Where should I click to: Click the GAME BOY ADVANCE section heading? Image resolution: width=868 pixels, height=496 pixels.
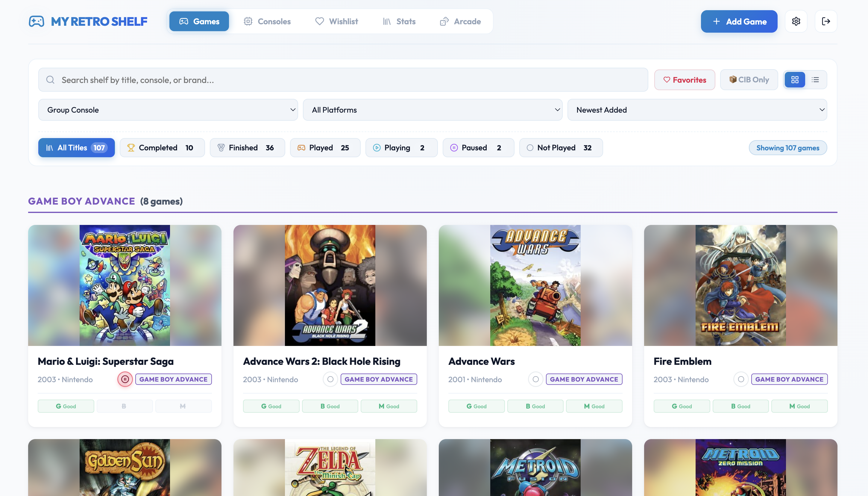click(x=82, y=201)
